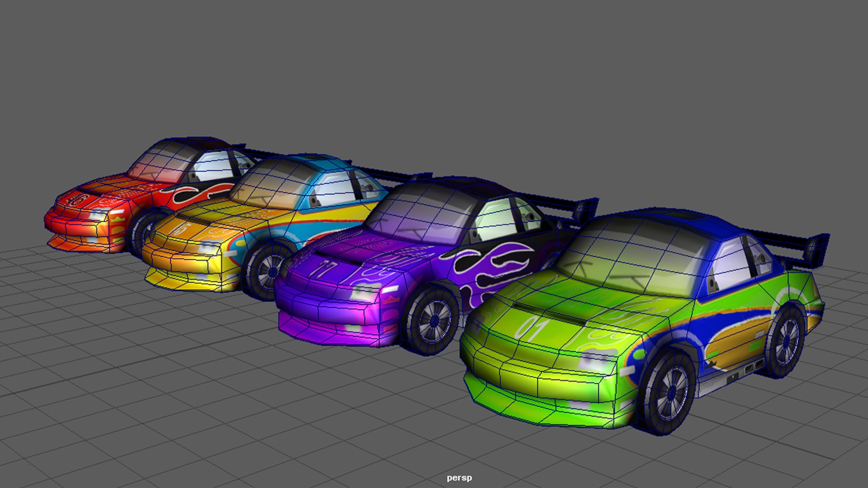Click the purple car's front wheel
The image size is (868, 488).
coord(430,320)
